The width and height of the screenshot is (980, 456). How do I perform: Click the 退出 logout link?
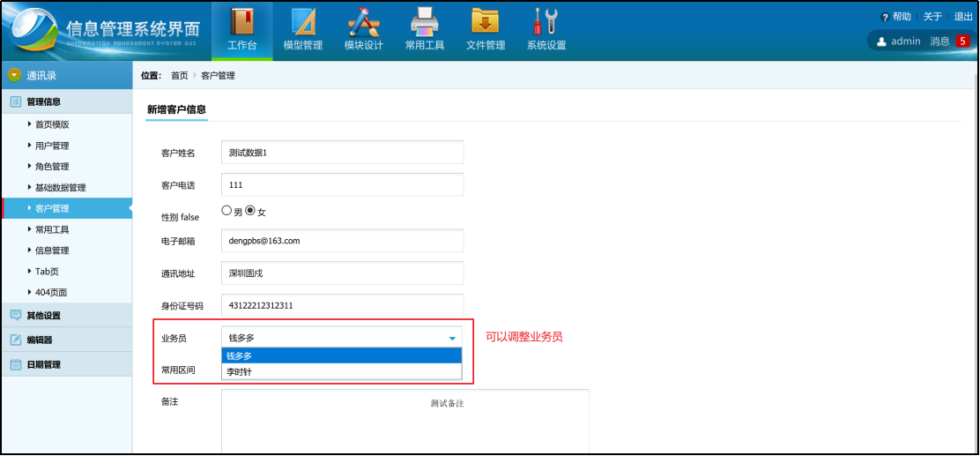[964, 17]
